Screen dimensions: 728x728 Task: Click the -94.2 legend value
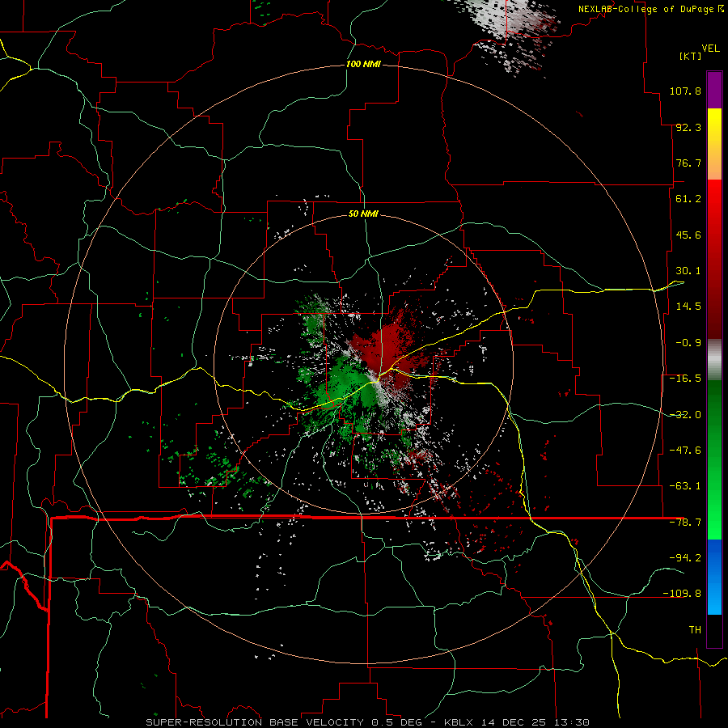685,557
